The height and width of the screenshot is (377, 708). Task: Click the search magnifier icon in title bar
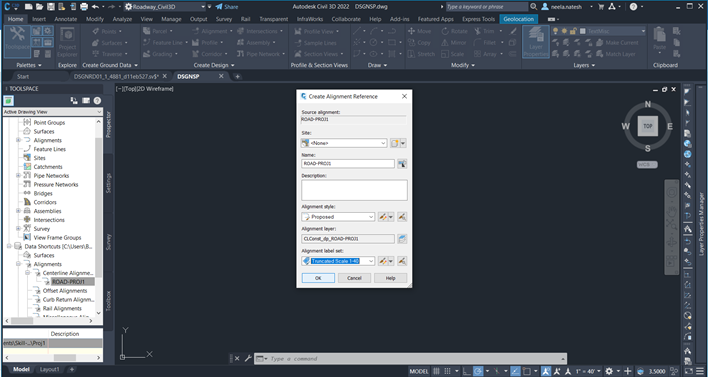click(x=534, y=7)
